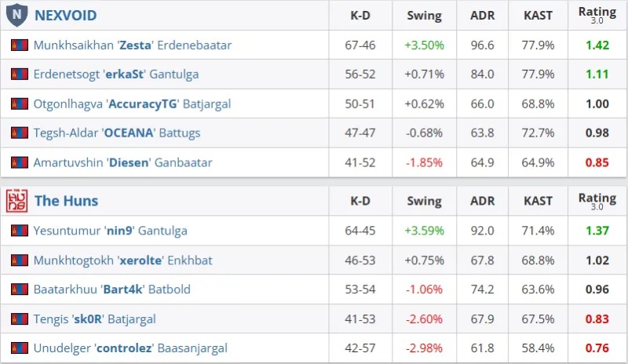Viewport: 628px width, 364px height.
Task: Click the flag beside OCEANA
Action: pos(20,133)
